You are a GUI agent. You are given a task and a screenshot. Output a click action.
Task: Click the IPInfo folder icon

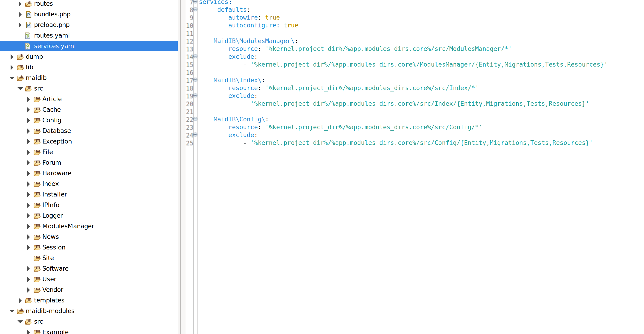click(x=37, y=205)
